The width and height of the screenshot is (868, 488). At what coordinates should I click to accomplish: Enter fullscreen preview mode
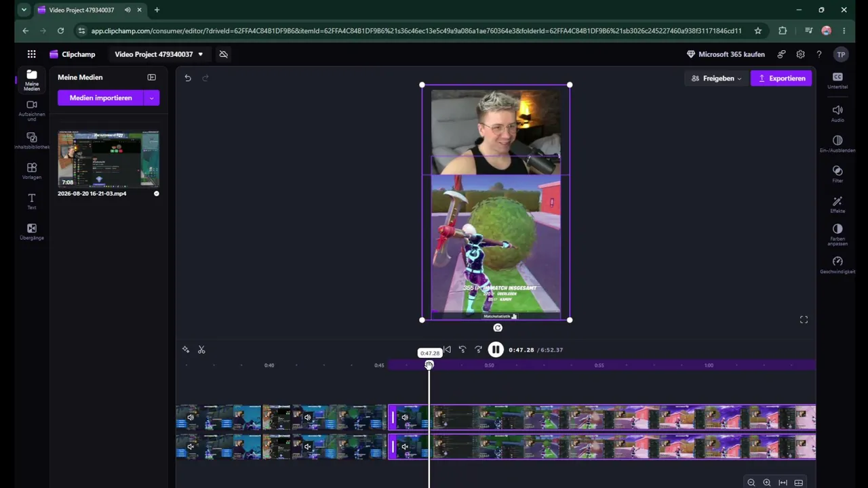coord(804,320)
